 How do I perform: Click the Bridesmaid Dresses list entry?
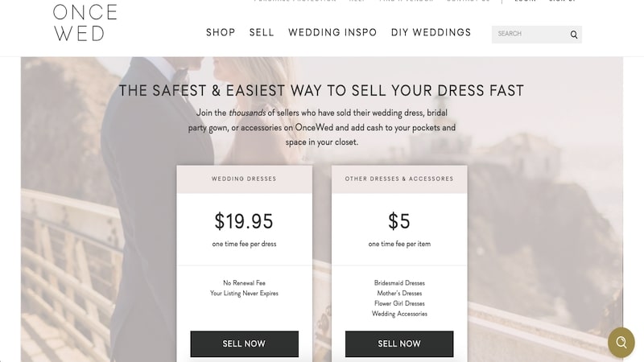pyautogui.click(x=399, y=283)
